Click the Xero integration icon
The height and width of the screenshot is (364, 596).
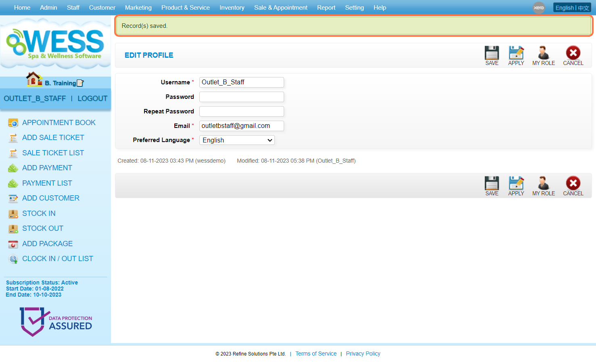click(538, 8)
